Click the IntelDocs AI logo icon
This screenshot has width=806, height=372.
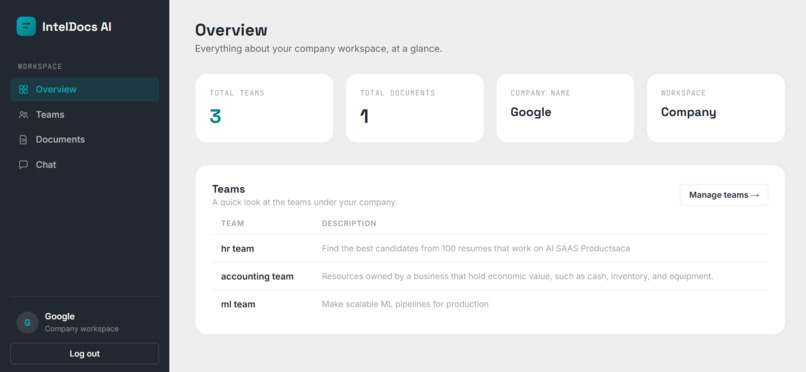tap(26, 27)
